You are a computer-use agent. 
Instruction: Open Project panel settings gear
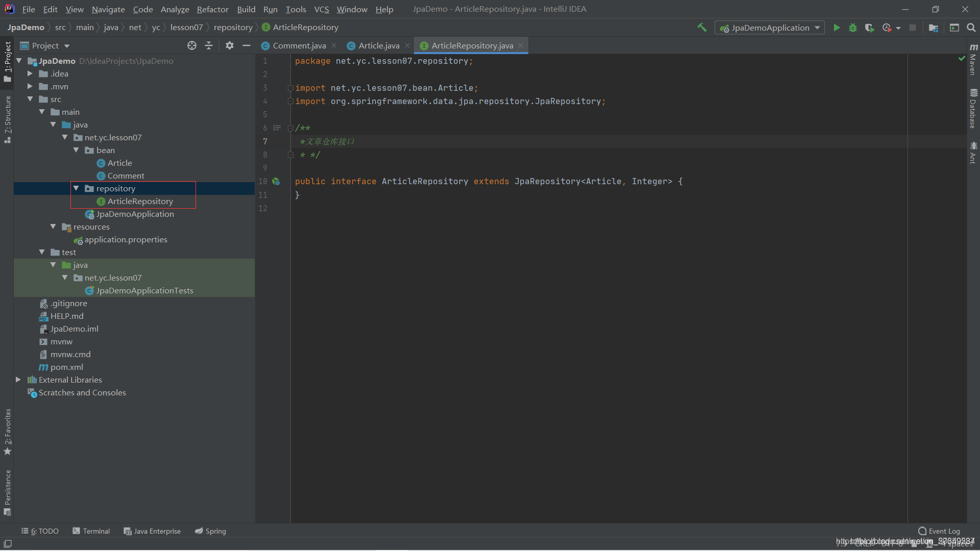(230, 45)
